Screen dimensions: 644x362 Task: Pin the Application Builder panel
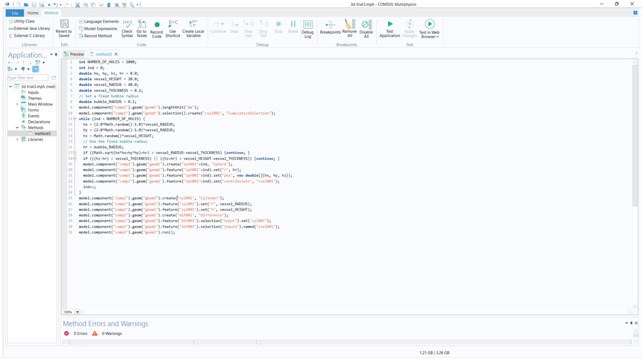tap(56, 55)
